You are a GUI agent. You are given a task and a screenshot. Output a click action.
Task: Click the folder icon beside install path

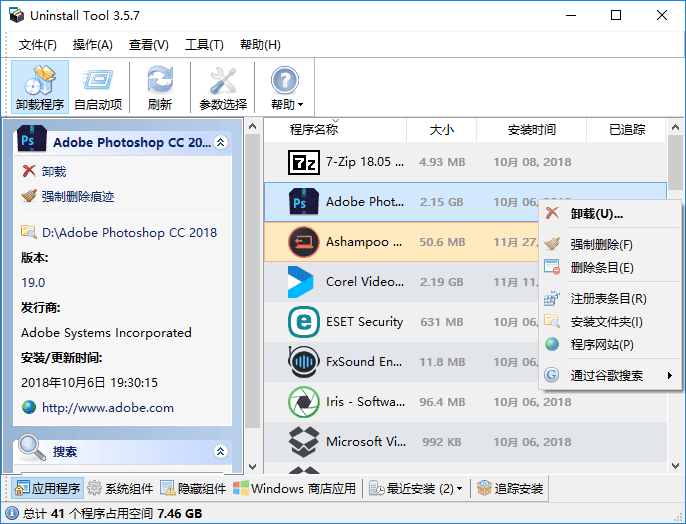coord(29,231)
